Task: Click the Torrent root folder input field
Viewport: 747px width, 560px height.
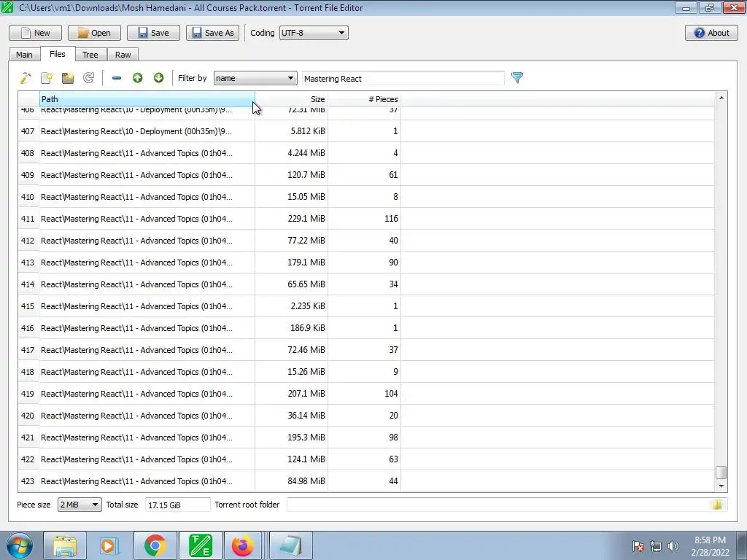Action: point(499,505)
